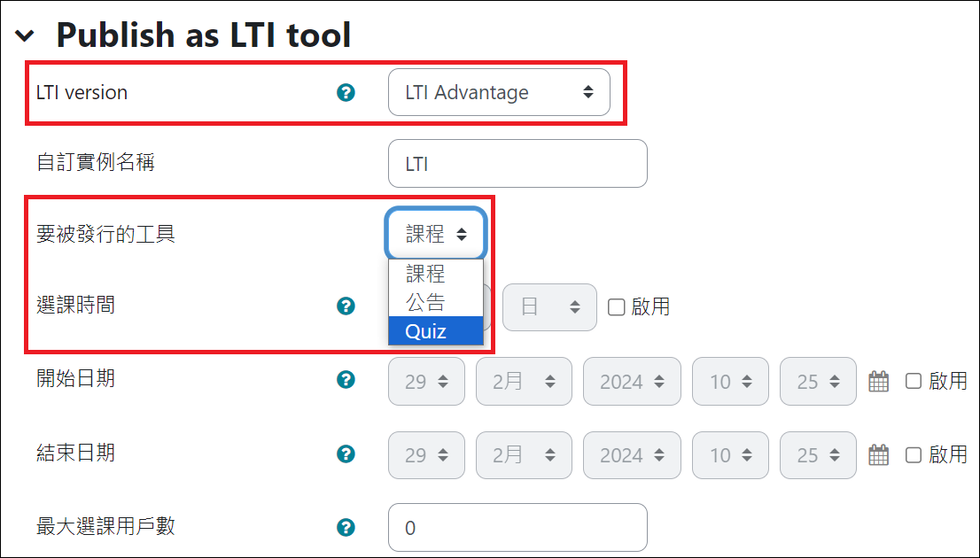Check 啟用 next to 結束日期
Screen dimensions: 980x558
(x=912, y=454)
